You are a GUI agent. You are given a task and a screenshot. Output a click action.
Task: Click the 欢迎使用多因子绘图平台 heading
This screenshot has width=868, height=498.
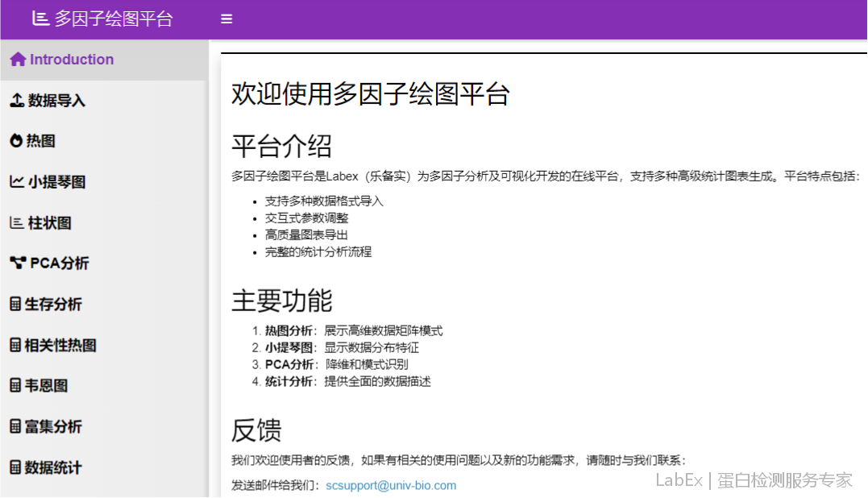(x=371, y=94)
